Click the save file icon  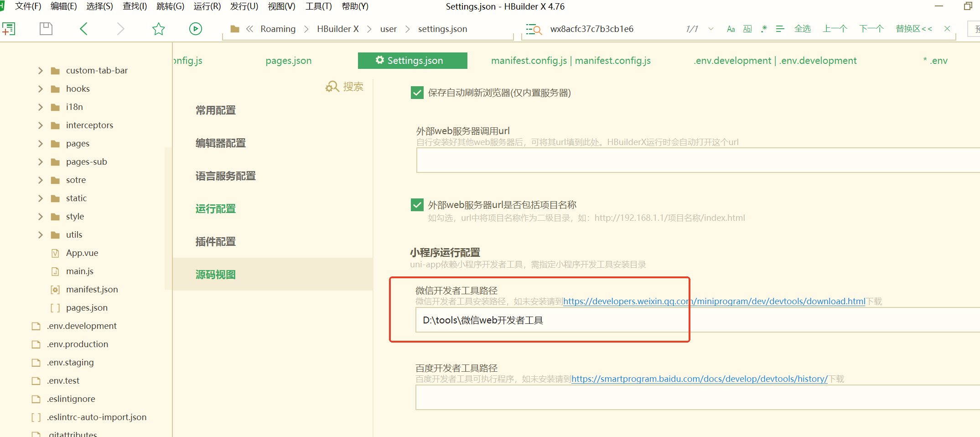coord(46,29)
